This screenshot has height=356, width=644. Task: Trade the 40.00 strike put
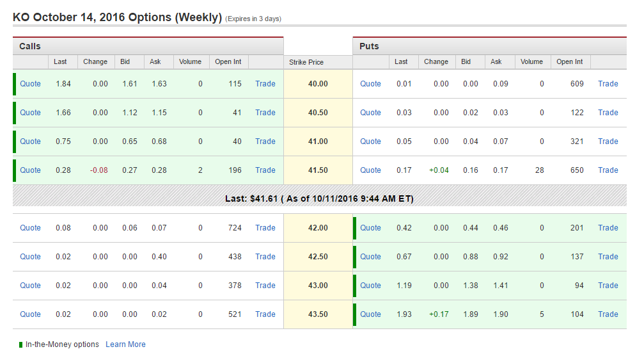tap(608, 84)
